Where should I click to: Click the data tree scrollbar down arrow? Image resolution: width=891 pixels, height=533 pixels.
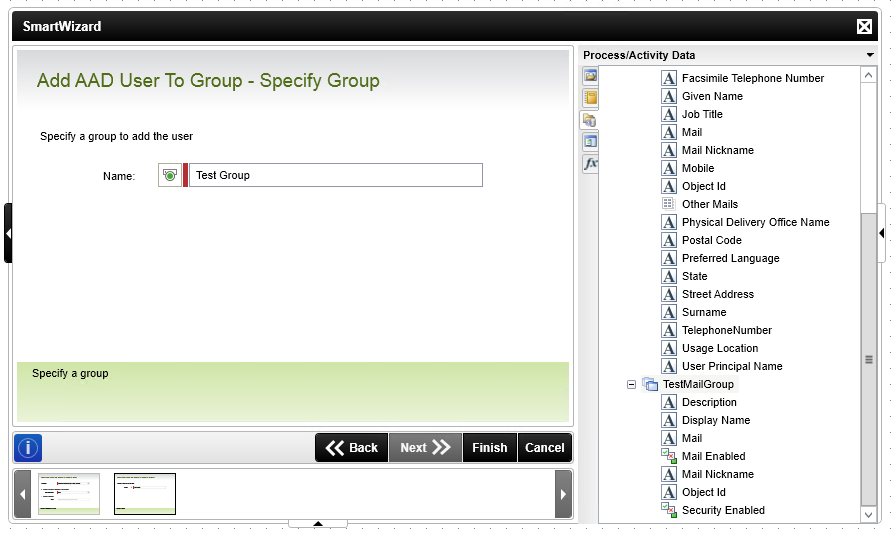coord(868,515)
